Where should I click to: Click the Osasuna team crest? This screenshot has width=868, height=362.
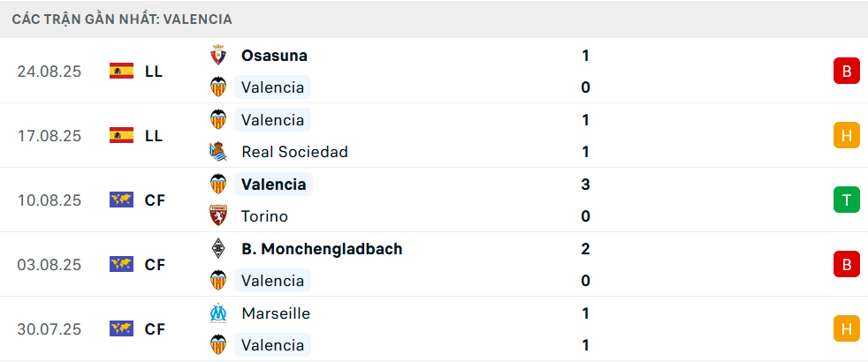click(x=217, y=56)
